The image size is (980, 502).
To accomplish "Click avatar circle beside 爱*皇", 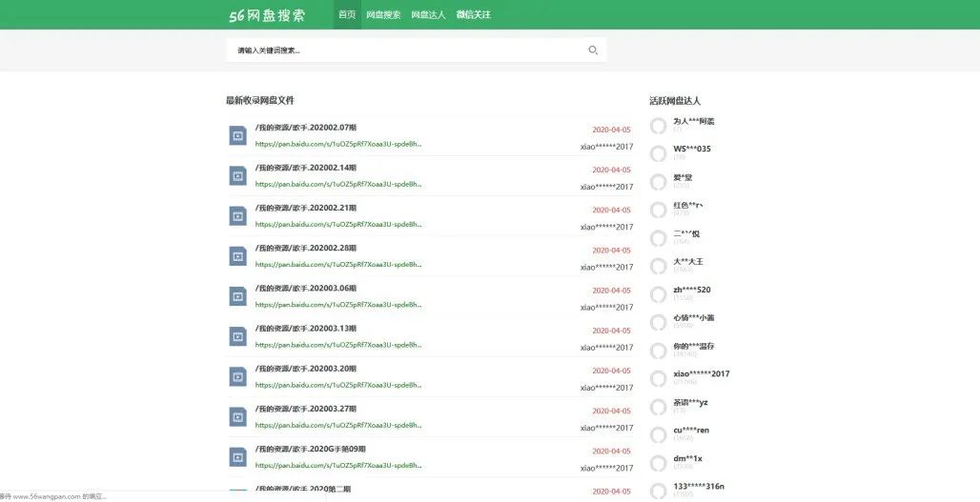I will click(x=658, y=182).
